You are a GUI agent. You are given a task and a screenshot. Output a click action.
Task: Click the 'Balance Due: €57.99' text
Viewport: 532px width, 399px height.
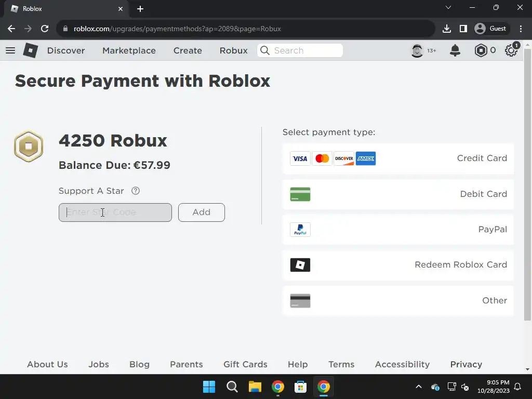[x=114, y=165]
